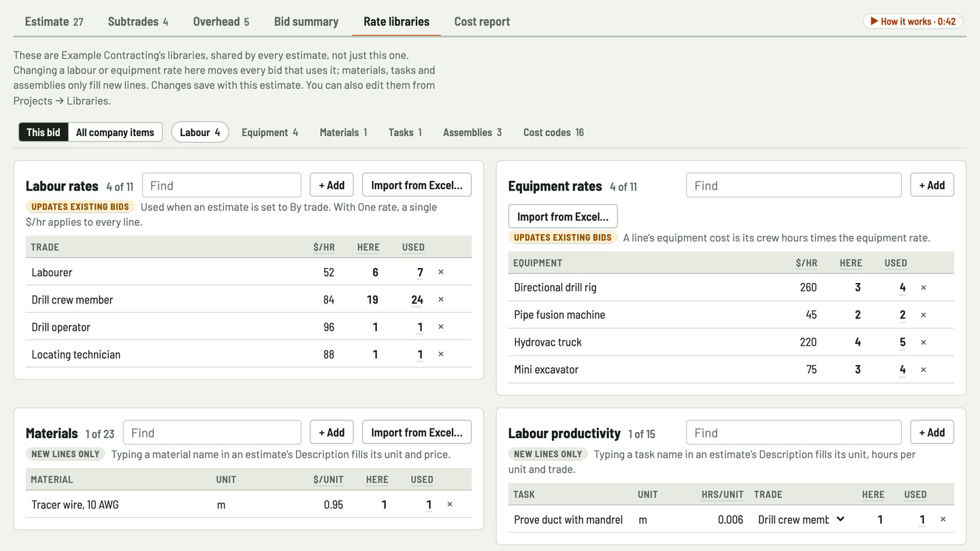
Task: Filter libraries to Labour
Action: coord(200,132)
